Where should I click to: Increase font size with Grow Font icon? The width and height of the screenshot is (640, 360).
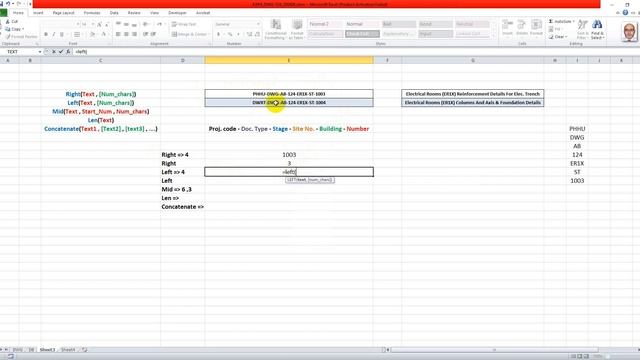point(99,24)
